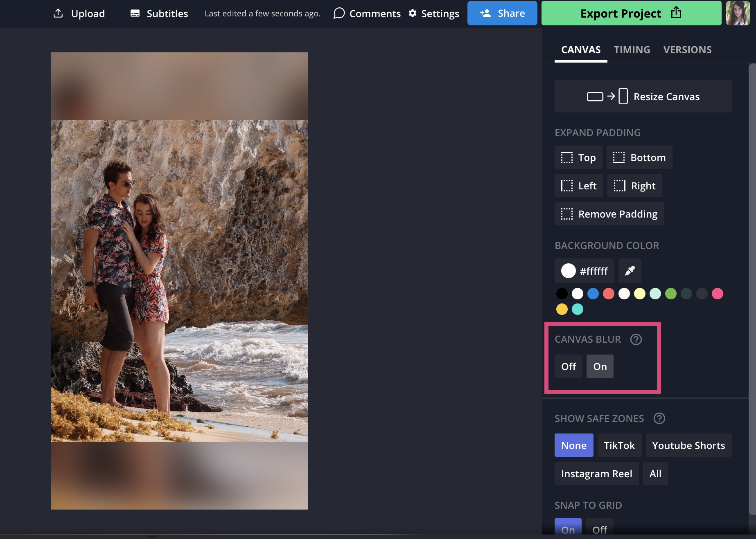The width and height of the screenshot is (756, 539).
Task: Select TikTok safe zone
Action: [619, 445]
